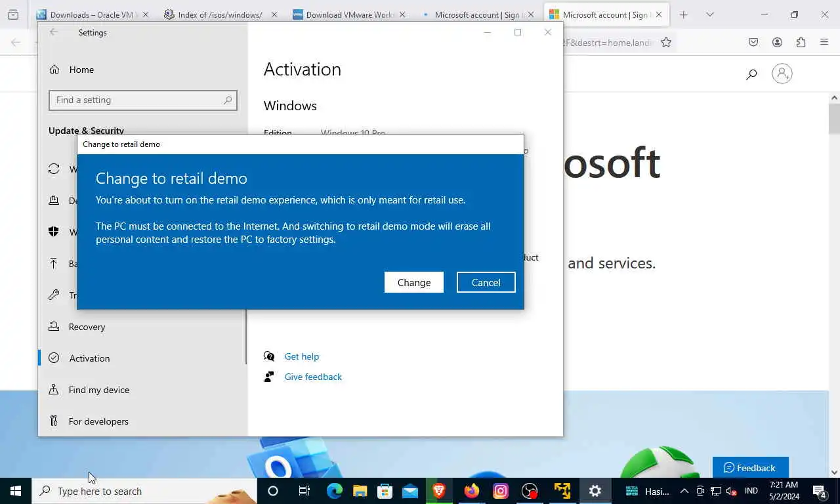840x504 pixels.
Task: Switch to Download VMware Workstation tab
Action: coord(348,14)
